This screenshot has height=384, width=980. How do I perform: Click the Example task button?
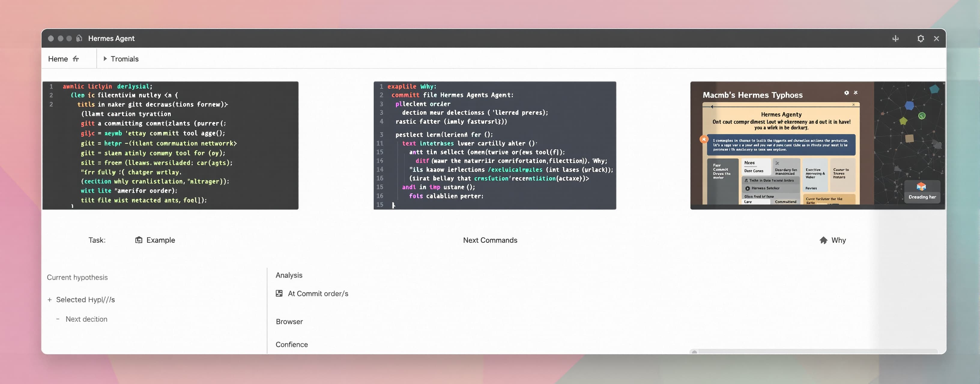coord(155,240)
